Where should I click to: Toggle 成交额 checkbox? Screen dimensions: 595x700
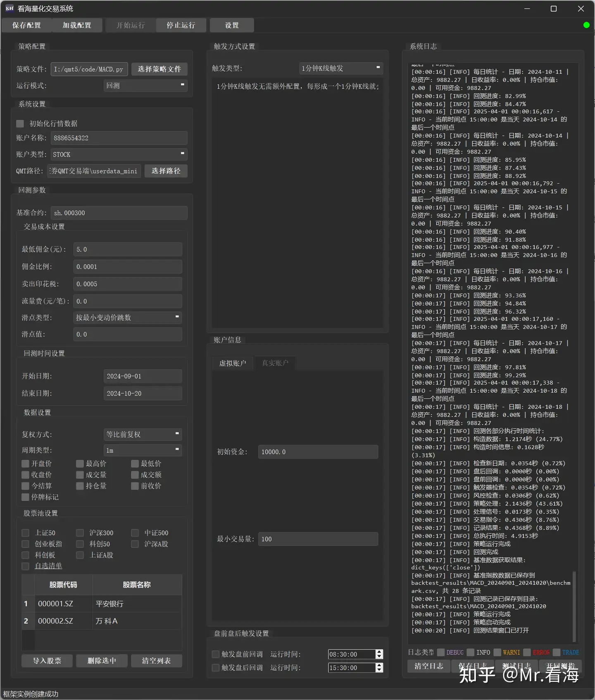(x=135, y=475)
